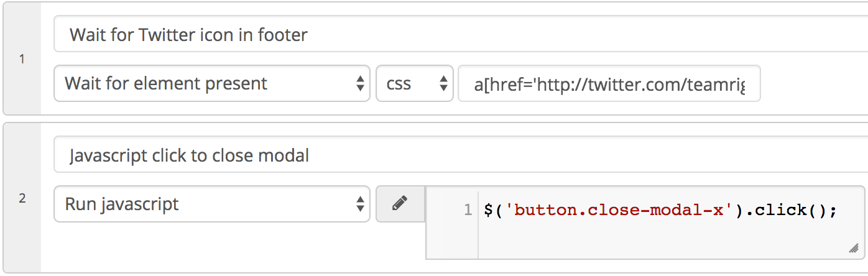Viewport: 868px width, 276px height.
Task: Click the $ jQuery selector start in the code
Action: (487, 210)
